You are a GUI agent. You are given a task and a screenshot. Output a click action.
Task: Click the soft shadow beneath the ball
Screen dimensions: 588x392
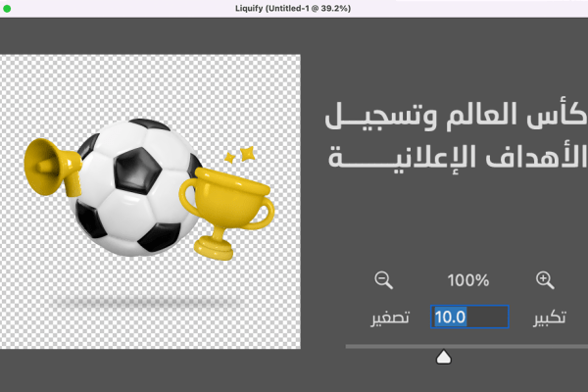[144, 301]
